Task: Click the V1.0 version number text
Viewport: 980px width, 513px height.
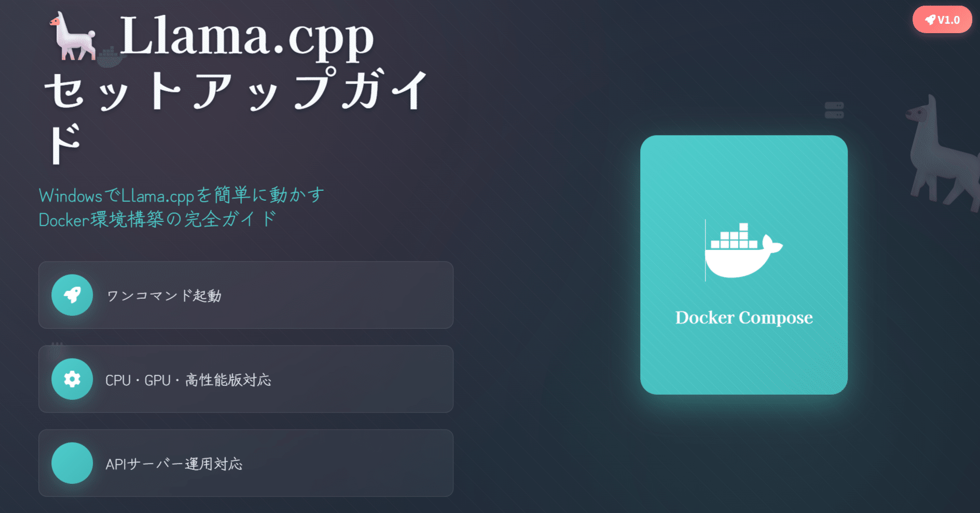Action: pos(949,20)
